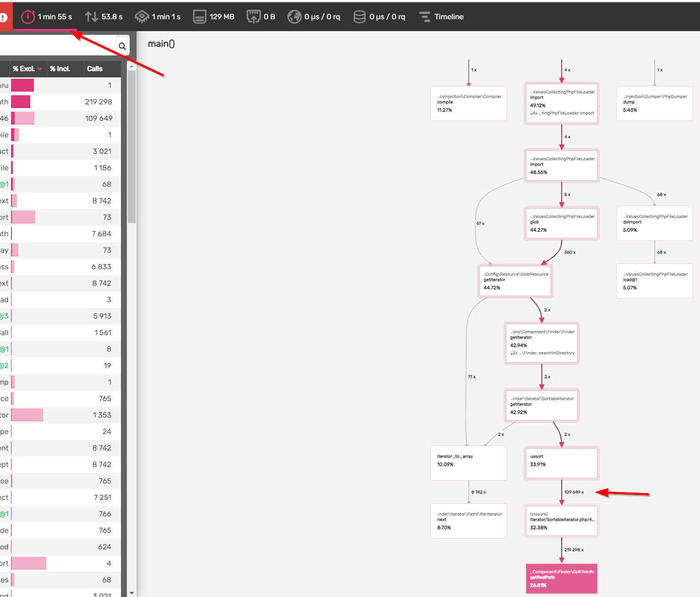Select the row with 5 913 calls
Screen dimensions: 700x597
60,316
